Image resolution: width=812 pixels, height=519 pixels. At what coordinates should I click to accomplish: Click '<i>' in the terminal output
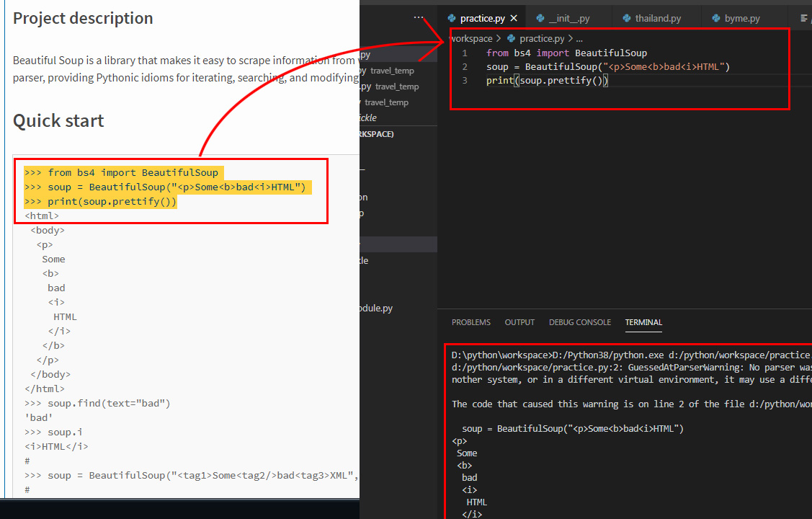[470, 490]
